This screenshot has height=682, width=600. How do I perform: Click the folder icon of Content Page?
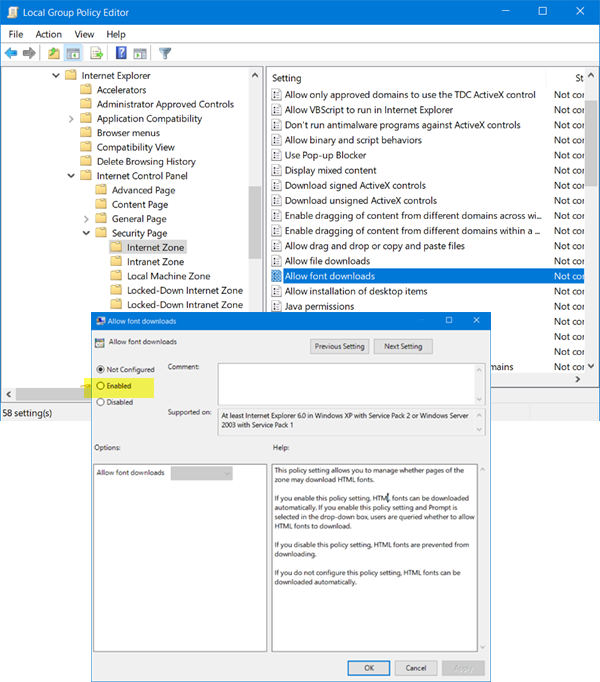point(101,204)
